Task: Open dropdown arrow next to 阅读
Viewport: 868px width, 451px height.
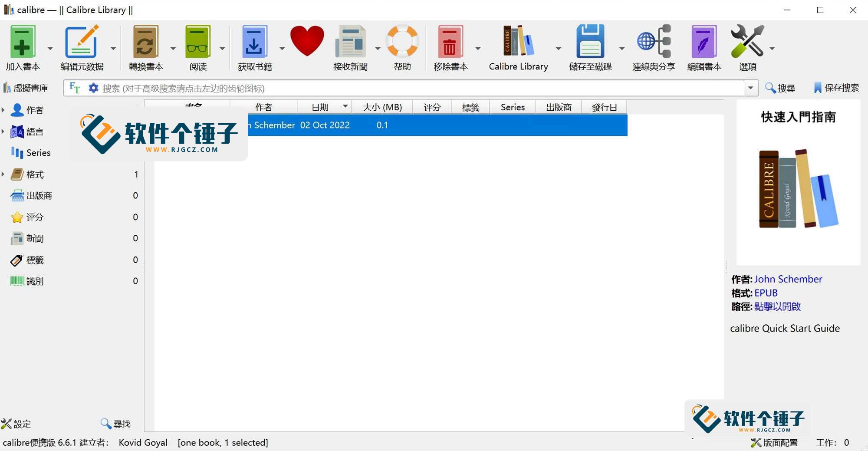Action: pos(222,48)
